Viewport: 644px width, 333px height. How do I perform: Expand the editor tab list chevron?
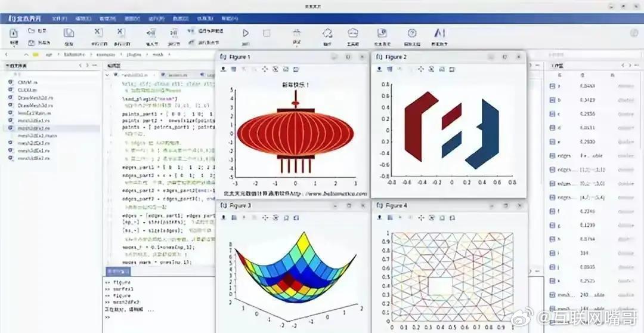point(107,75)
